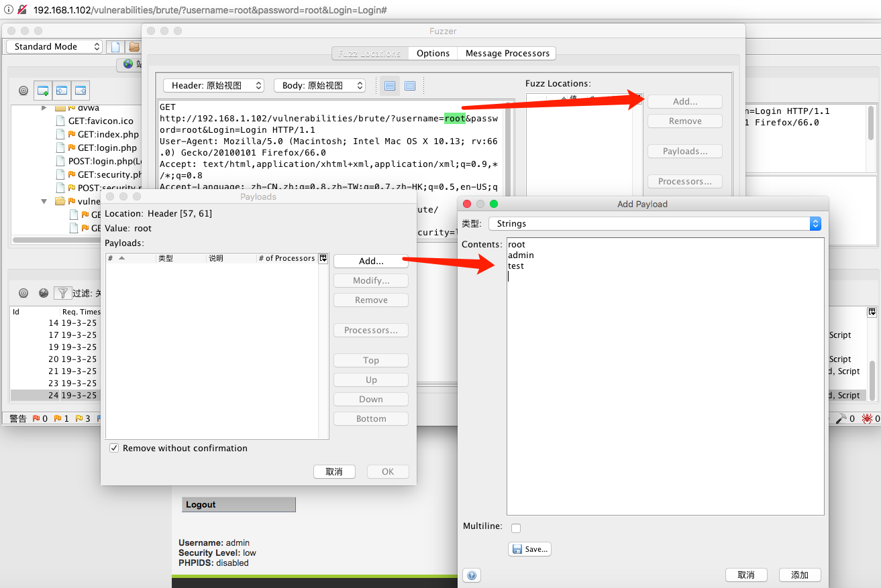Click the target scope icon above the sites tree

23,90
